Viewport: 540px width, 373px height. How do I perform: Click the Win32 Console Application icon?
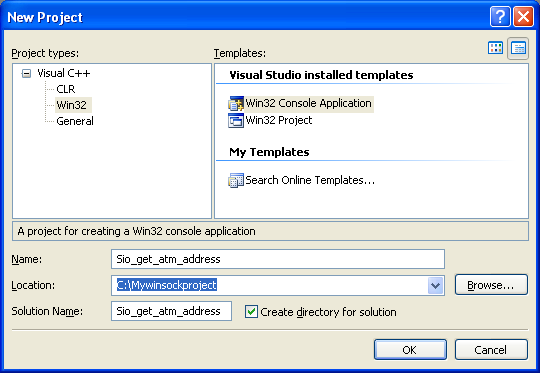click(x=236, y=103)
